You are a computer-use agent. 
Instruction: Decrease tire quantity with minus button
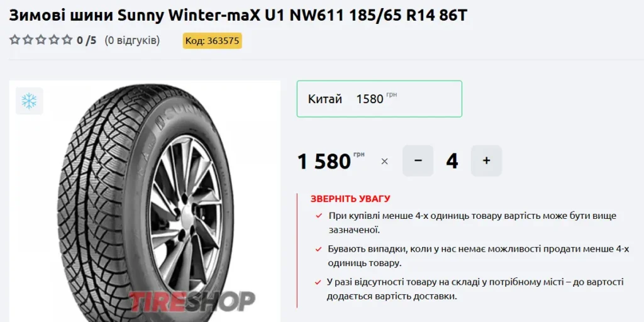(x=418, y=160)
